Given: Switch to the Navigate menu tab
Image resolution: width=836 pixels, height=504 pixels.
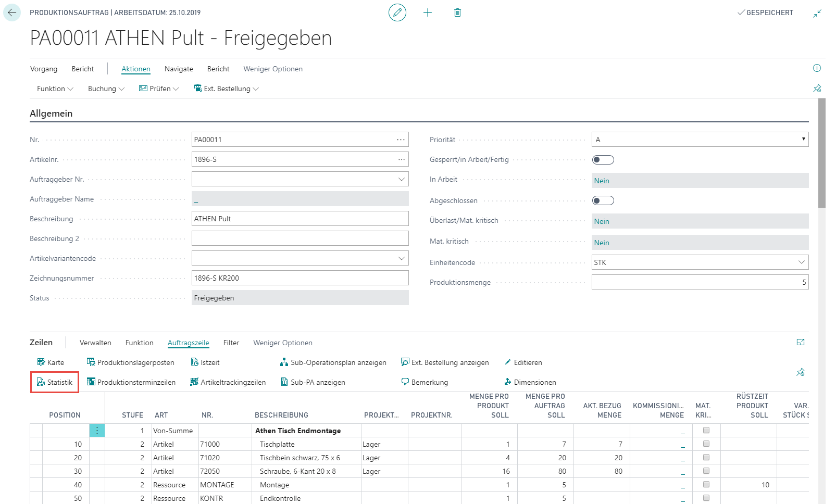Looking at the screenshot, I should pos(179,69).
